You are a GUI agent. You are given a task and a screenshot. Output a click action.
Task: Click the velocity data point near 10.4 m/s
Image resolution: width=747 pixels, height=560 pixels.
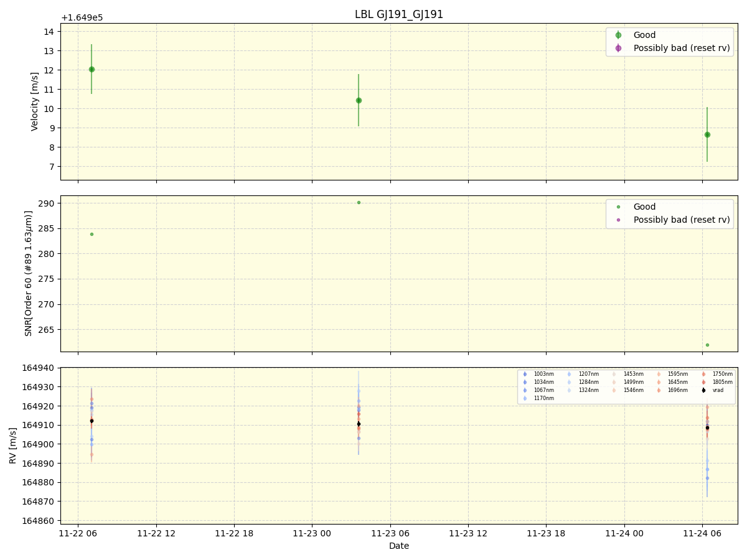point(359,100)
